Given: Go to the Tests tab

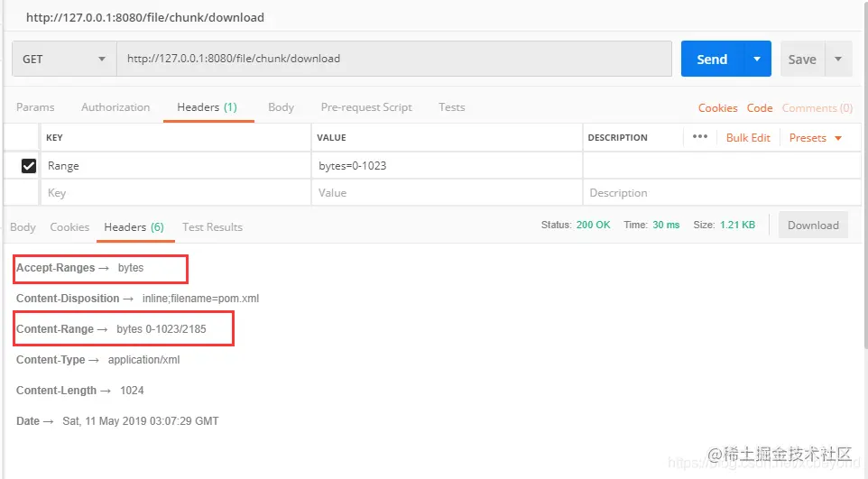Looking at the screenshot, I should pyautogui.click(x=452, y=106).
